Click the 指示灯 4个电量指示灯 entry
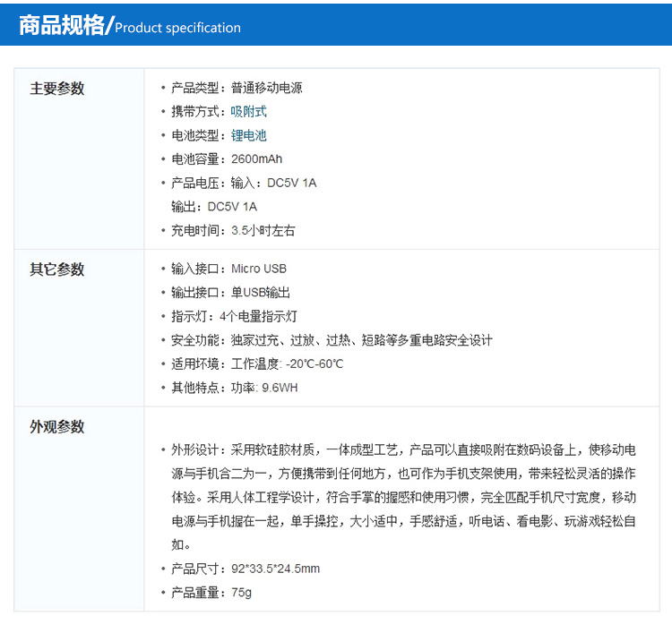Image resolution: width=672 pixels, height=633 pixels. (234, 316)
